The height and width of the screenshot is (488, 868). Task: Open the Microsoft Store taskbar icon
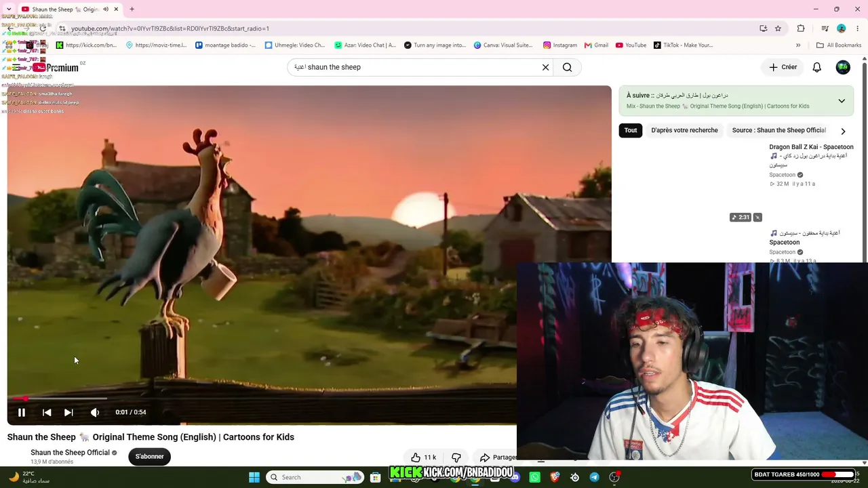pyautogui.click(x=375, y=477)
